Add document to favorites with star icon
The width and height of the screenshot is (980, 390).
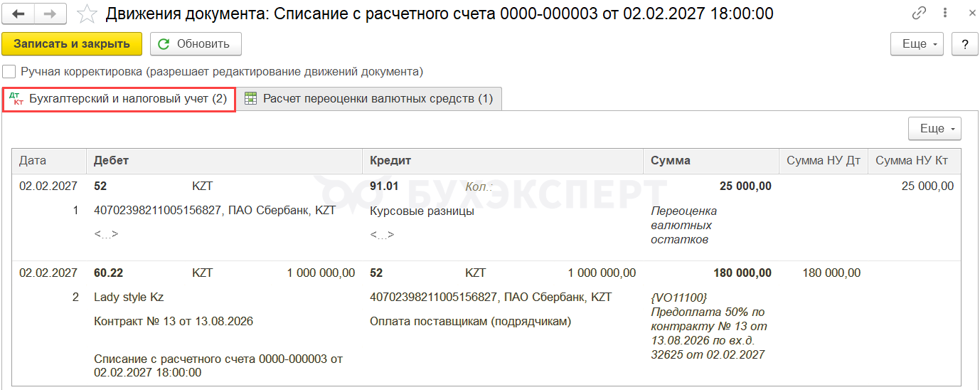point(87,14)
